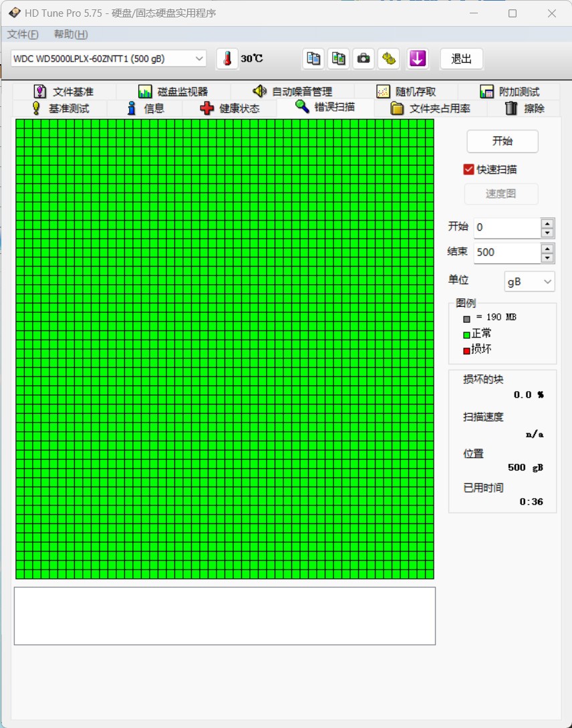
Task: Click the 30℃ temperature reading
Action: tap(251, 59)
